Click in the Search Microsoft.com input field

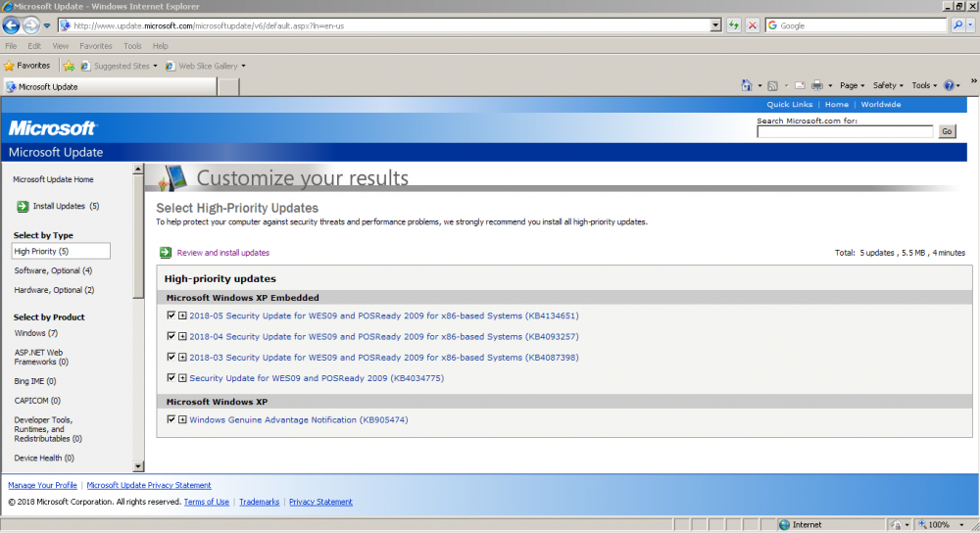(x=845, y=131)
